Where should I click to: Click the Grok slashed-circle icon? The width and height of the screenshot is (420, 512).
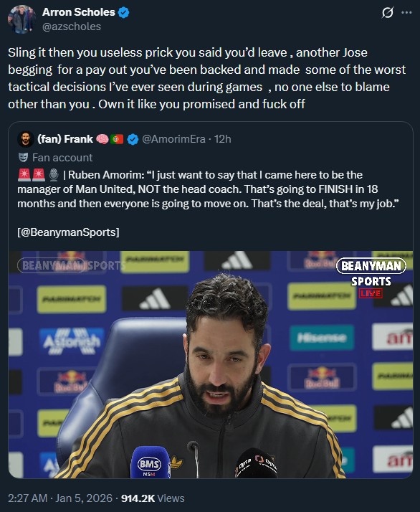click(387, 13)
